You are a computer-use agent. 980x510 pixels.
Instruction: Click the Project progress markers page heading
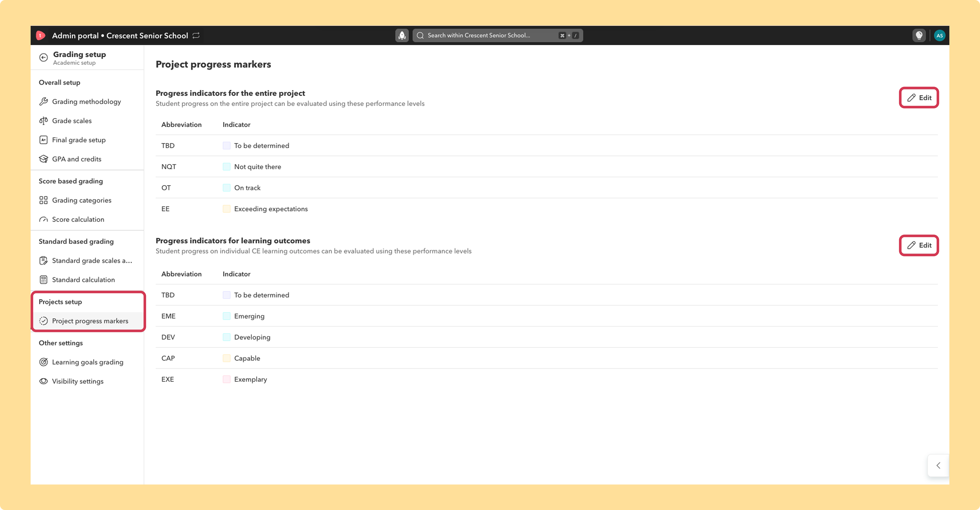point(213,64)
